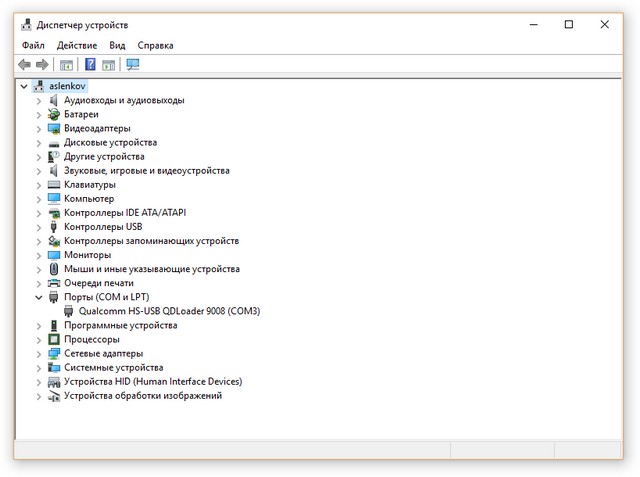Collapse the Порты (COM и LPT) node
The image size is (640, 477).
(39, 297)
